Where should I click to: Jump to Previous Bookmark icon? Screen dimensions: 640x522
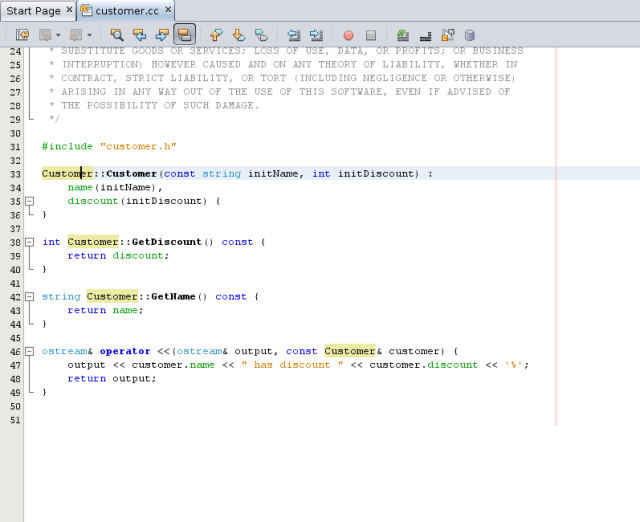click(216, 35)
